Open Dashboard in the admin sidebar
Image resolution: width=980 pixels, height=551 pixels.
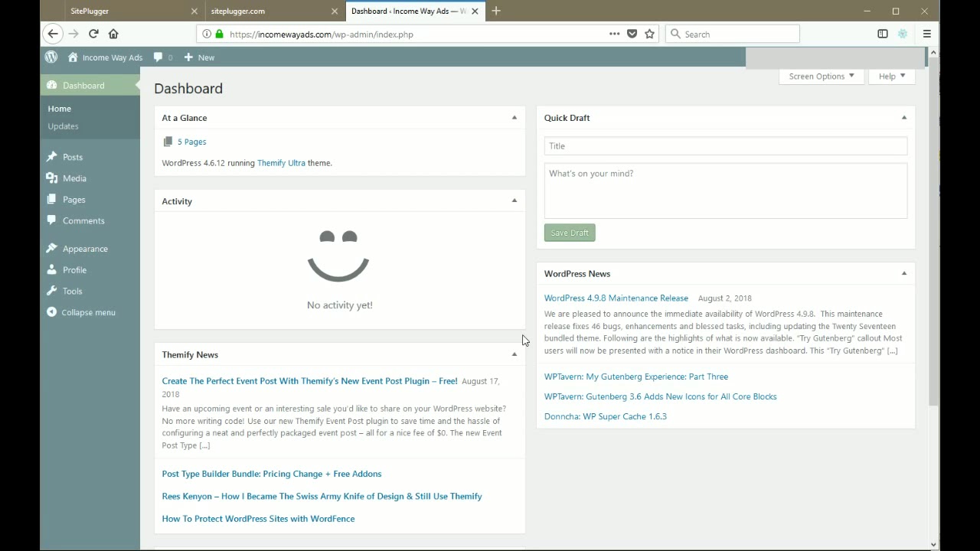90,86
